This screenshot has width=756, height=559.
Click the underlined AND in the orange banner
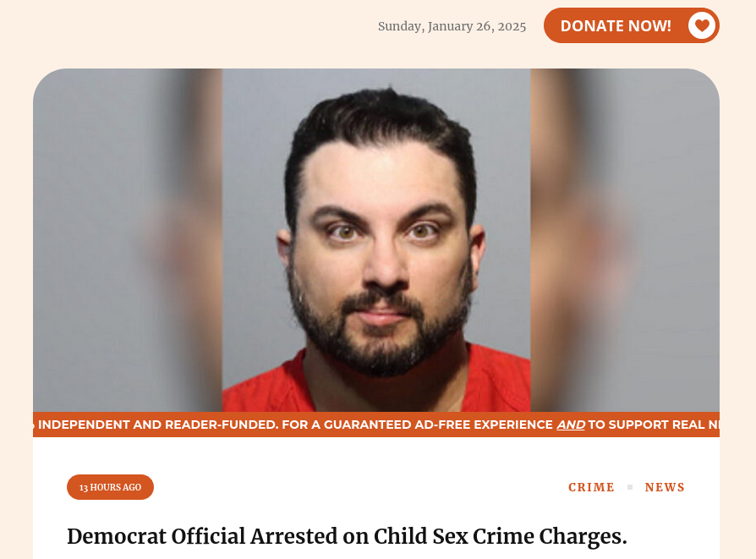point(571,425)
